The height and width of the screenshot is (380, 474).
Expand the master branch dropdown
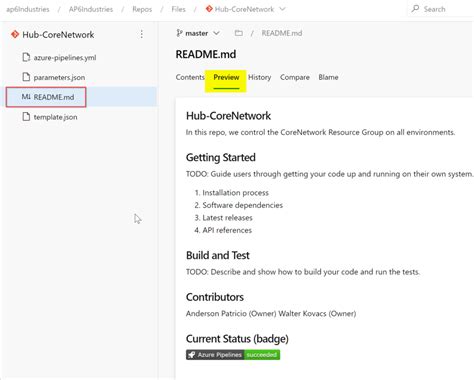(x=216, y=33)
